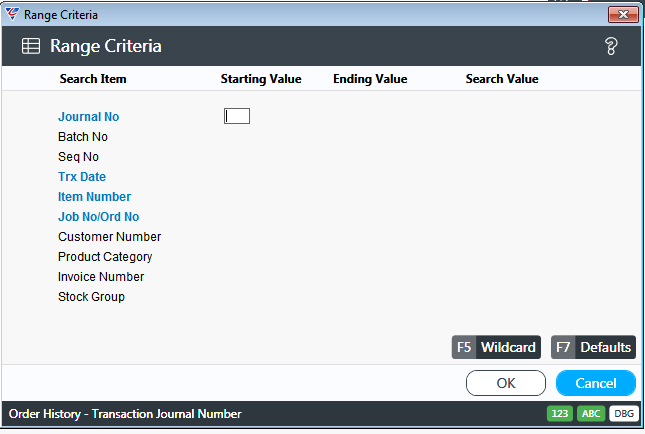Select the Trx Date search item
Viewport: 645px width, 434px height.
click(82, 177)
